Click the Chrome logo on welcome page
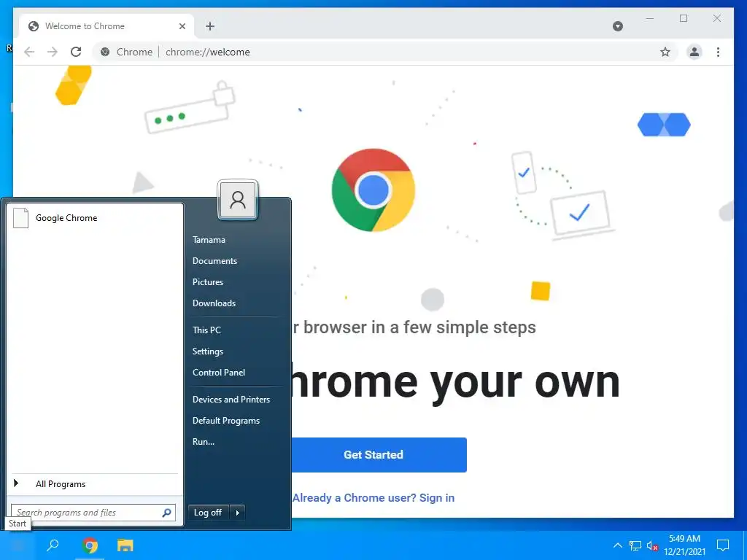Screen dimensions: 747x560 tap(373, 190)
